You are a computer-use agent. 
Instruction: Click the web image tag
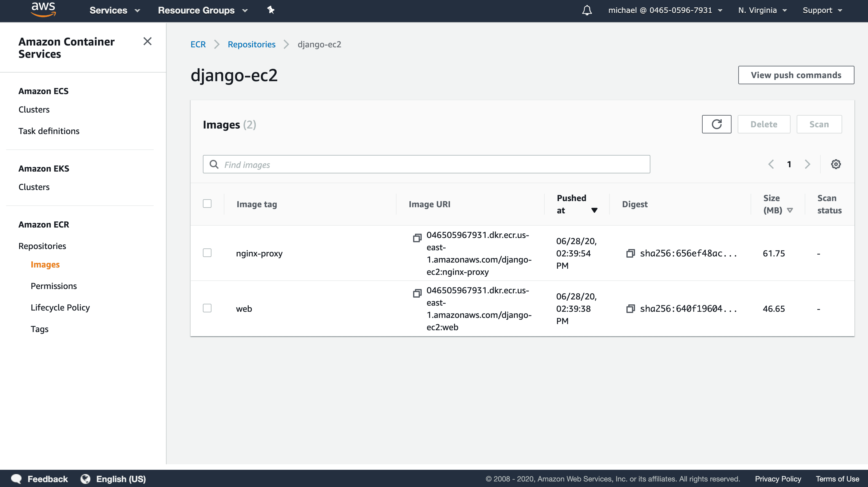coord(244,309)
